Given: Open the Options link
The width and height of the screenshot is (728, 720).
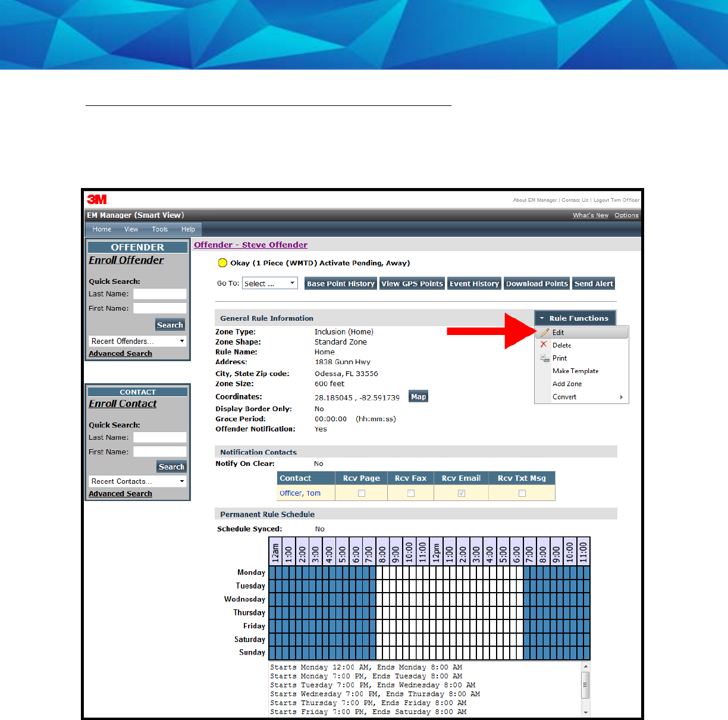Looking at the screenshot, I should click(x=626, y=215).
